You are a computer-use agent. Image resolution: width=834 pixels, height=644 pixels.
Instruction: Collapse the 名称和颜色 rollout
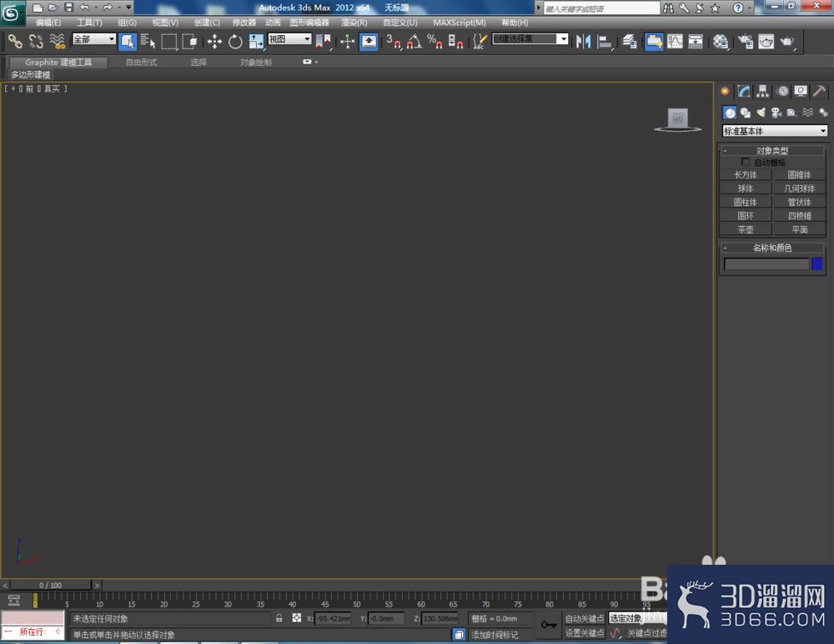[772, 248]
